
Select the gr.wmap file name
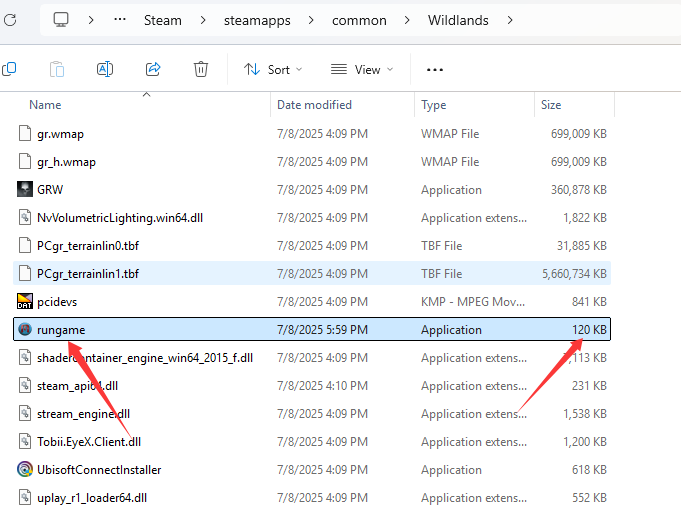coord(60,134)
